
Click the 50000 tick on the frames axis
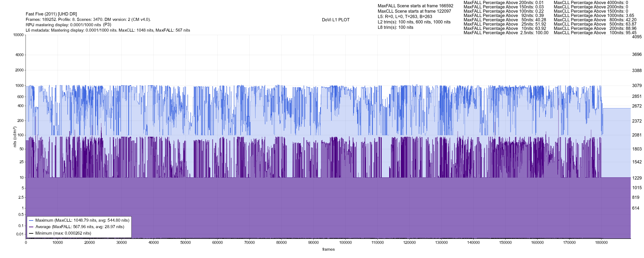tap(185, 243)
